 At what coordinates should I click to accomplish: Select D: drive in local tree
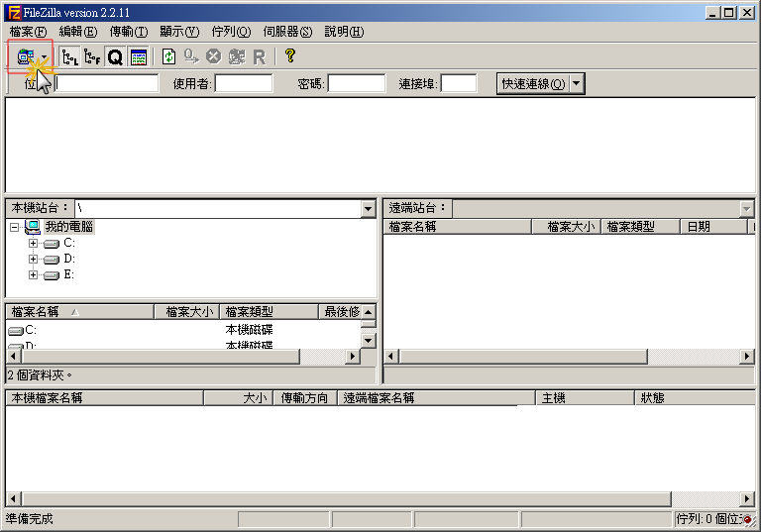pyautogui.click(x=69, y=259)
